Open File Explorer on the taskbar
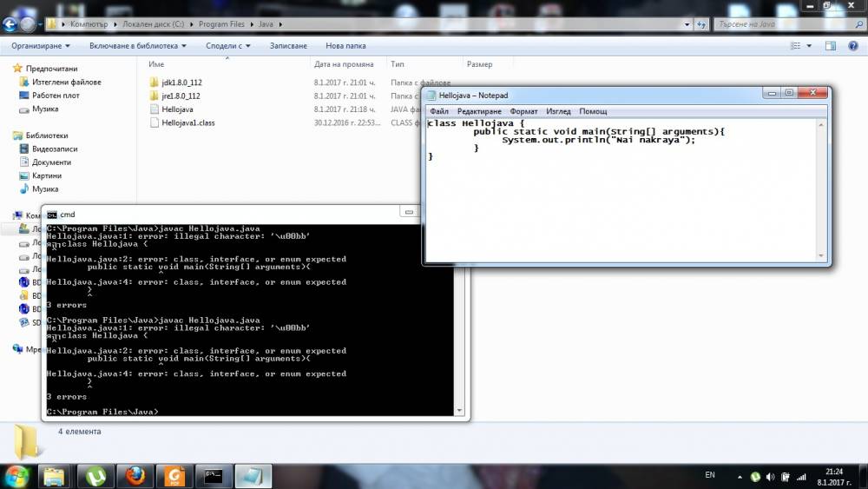Viewport: 868px width, 489px height. tap(54, 476)
